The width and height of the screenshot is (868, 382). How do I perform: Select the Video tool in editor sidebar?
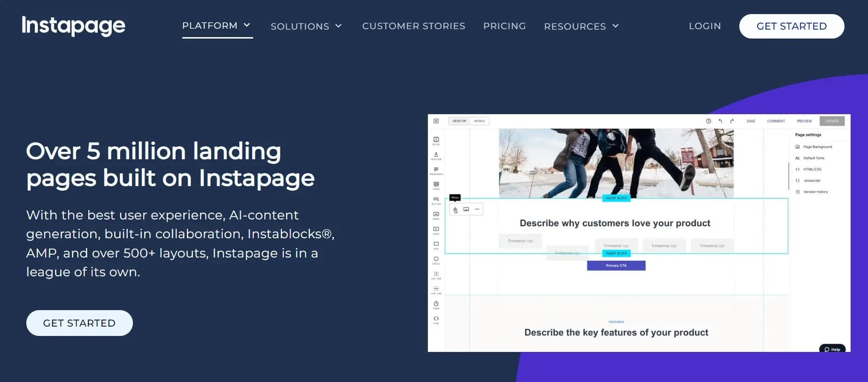(436, 230)
